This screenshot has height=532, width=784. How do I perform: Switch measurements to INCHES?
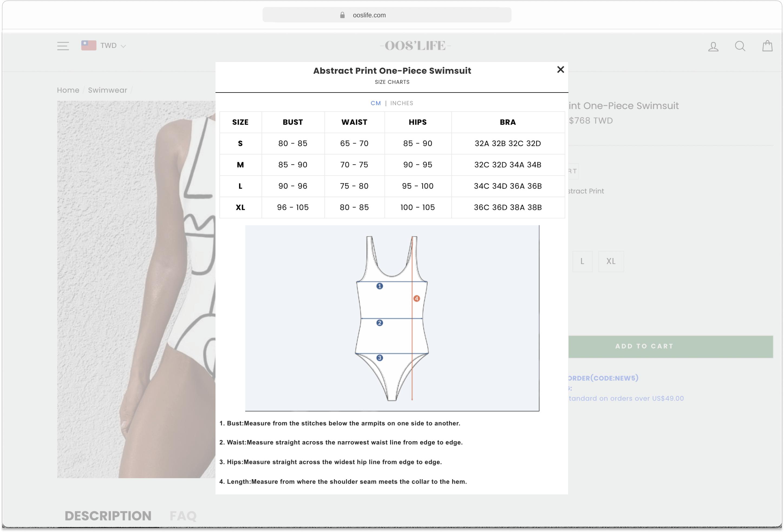pyautogui.click(x=401, y=103)
